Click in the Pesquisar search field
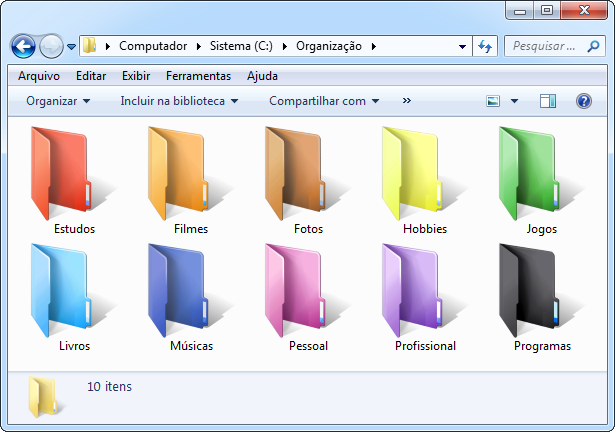This screenshot has height=432, width=615. [555, 46]
